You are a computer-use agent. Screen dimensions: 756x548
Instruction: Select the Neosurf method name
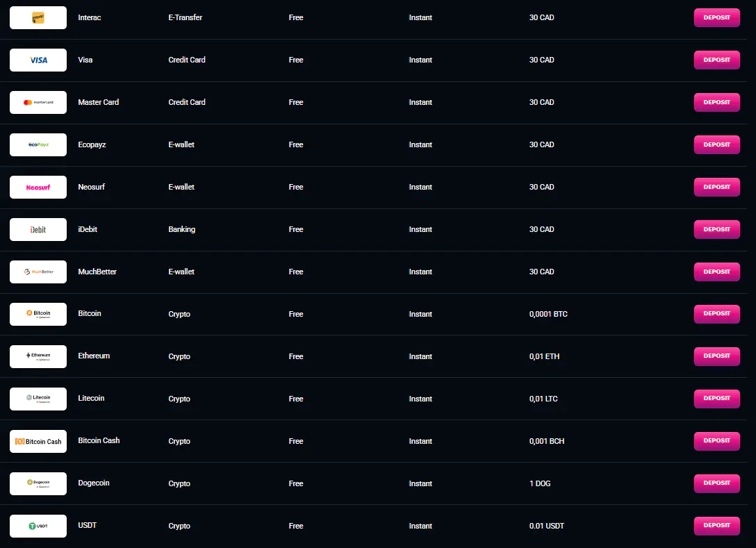[x=92, y=188]
